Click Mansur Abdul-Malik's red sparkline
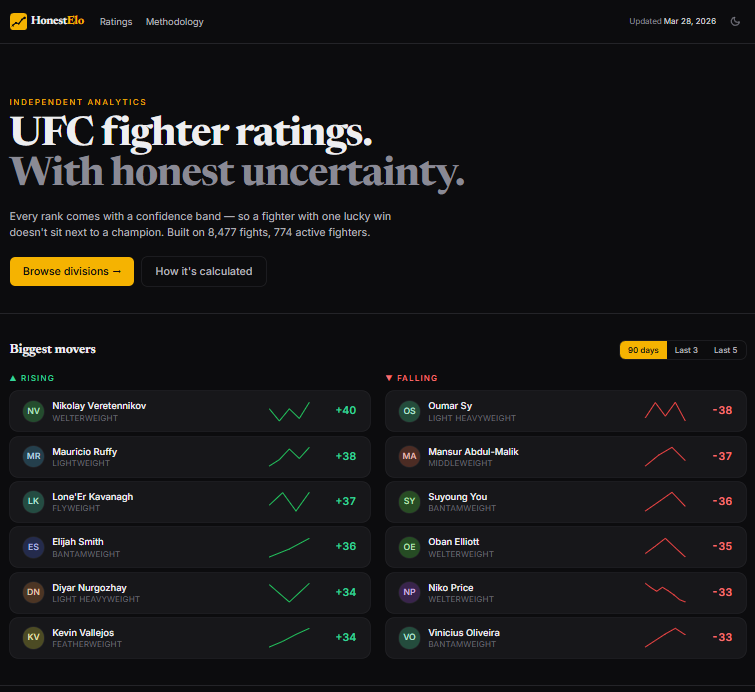 tap(665, 457)
